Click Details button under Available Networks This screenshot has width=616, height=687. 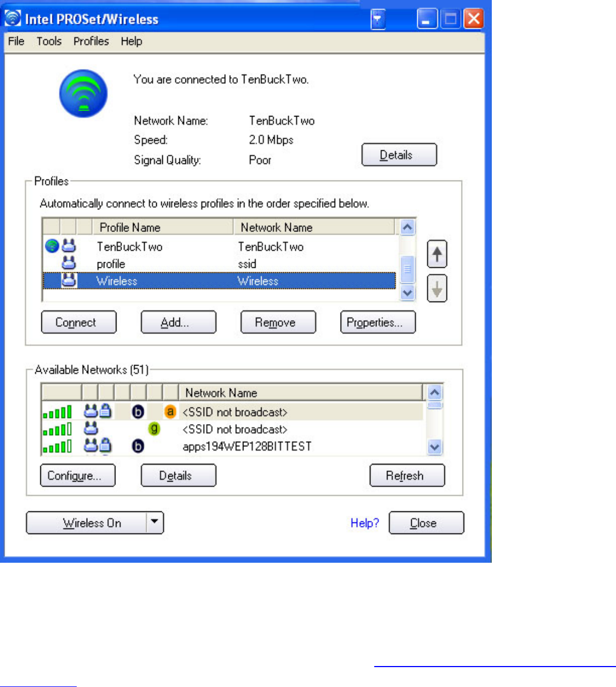tap(178, 475)
